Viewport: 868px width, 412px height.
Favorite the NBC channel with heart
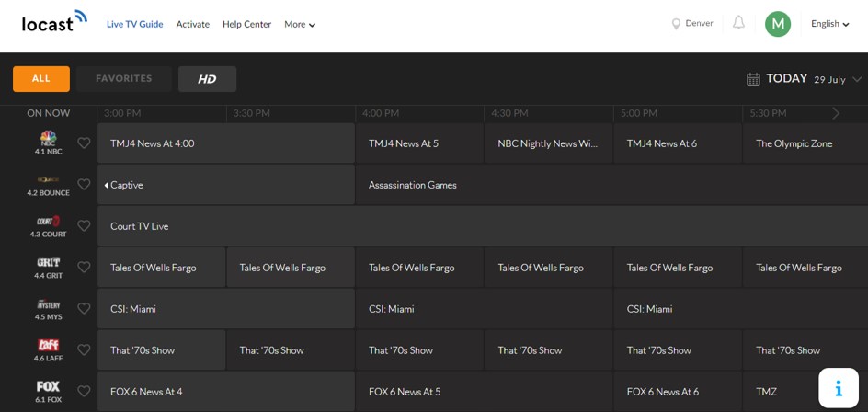pos(84,143)
